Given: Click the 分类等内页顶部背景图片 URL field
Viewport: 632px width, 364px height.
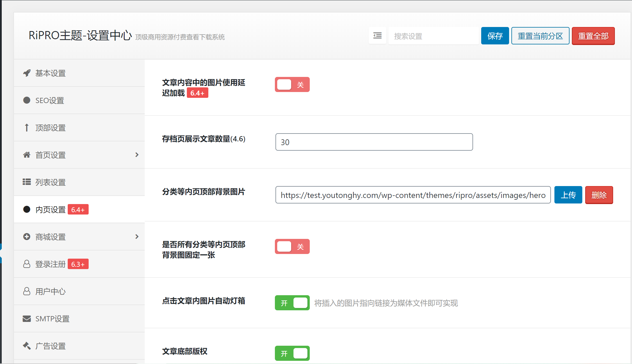Looking at the screenshot, I should [413, 195].
